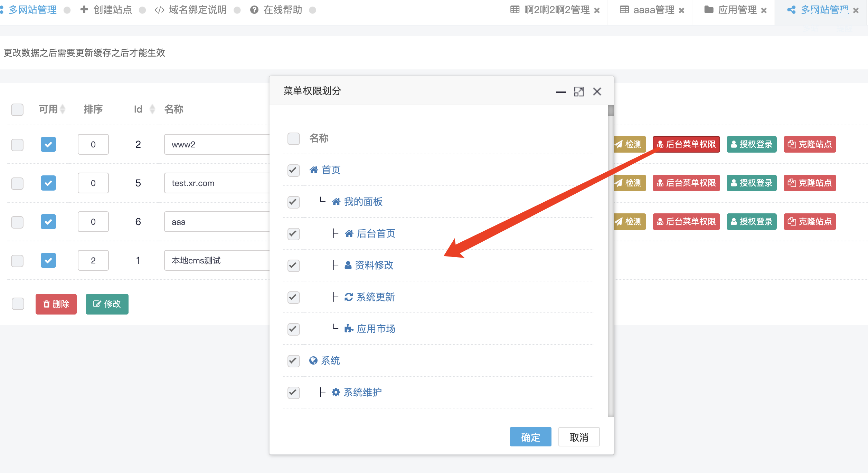Click the 排序 input for 本地cms测试 row
This screenshot has width=868, height=473.
93,260
